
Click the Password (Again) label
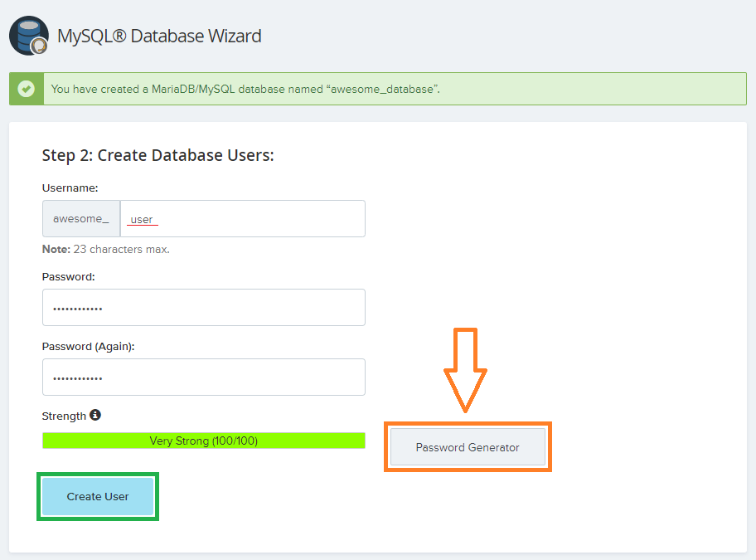coord(88,346)
